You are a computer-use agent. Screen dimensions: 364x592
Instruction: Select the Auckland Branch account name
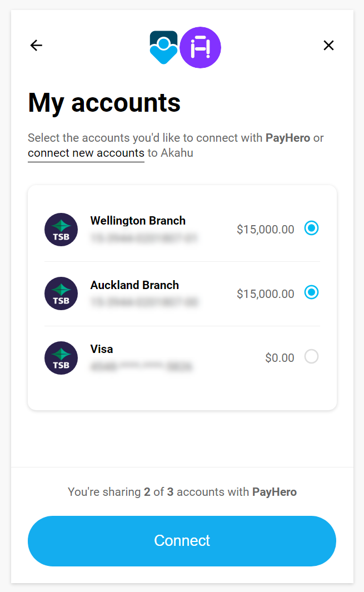134,285
